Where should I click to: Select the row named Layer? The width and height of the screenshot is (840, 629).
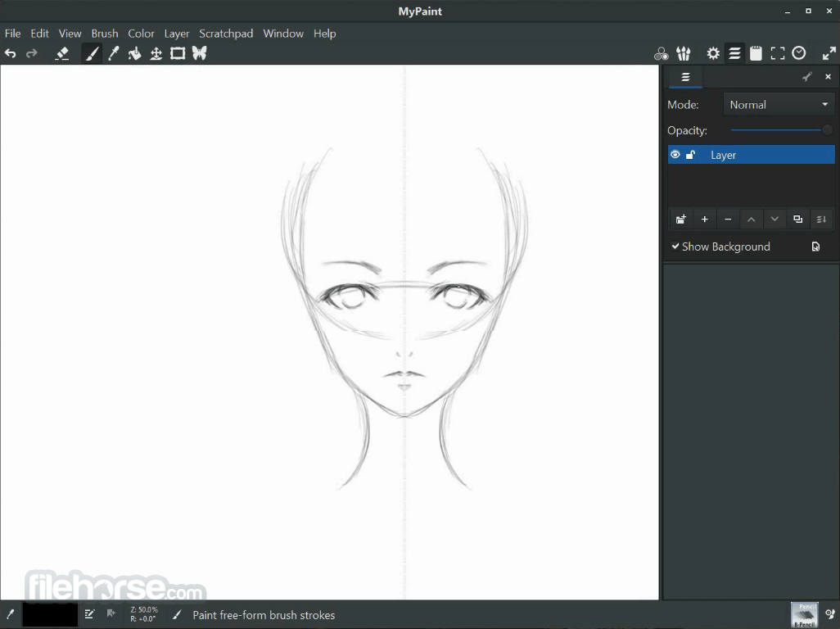(751, 155)
